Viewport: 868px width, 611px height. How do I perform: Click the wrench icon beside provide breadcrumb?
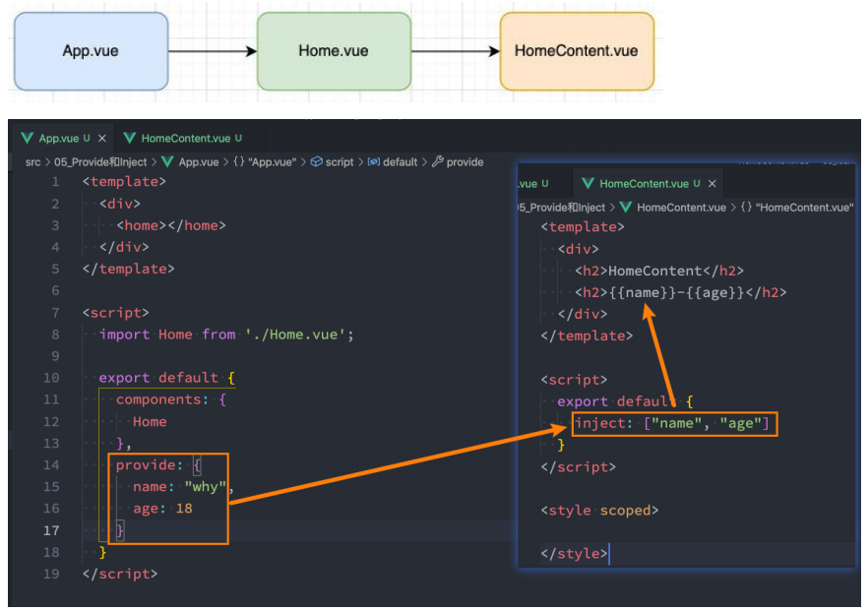point(437,161)
